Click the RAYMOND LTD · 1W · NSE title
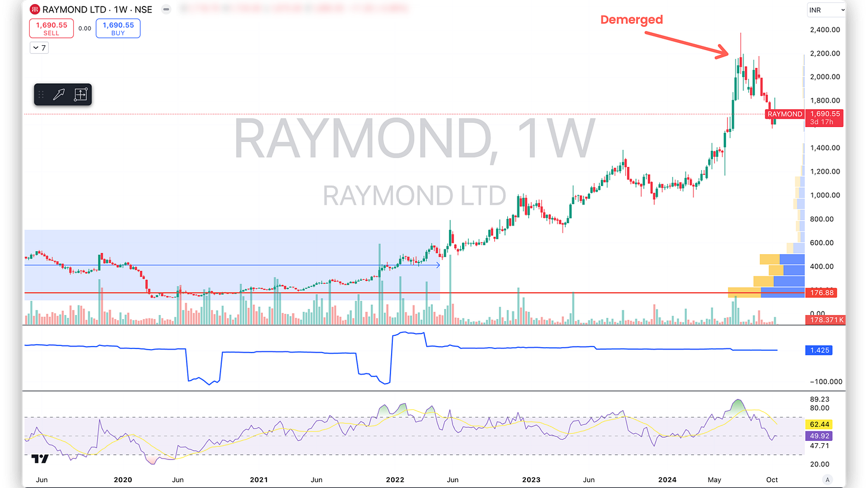The height and width of the screenshot is (488, 868). click(x=98, y=10)
